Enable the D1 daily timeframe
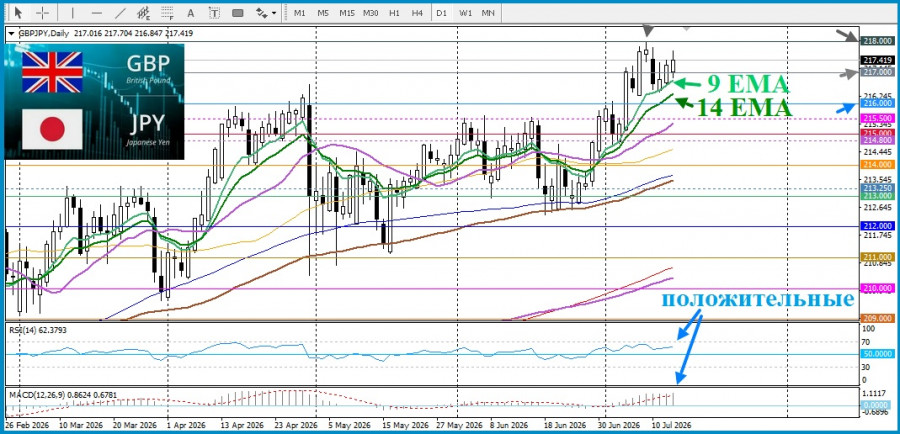Viewport: 900px width, 434px height. [x=441, y=13]
